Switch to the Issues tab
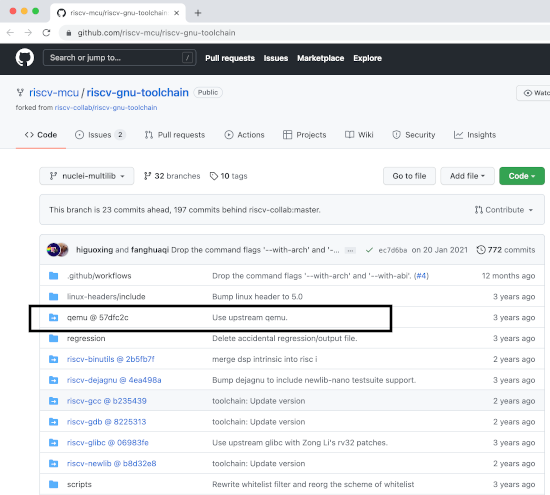The image size is (550, 495). point(100,135)
